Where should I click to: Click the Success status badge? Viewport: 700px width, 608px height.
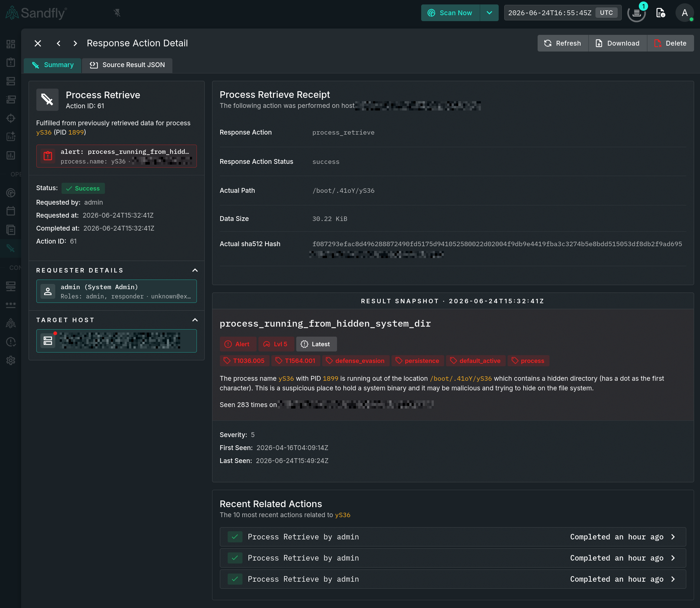tap(83, 188)
